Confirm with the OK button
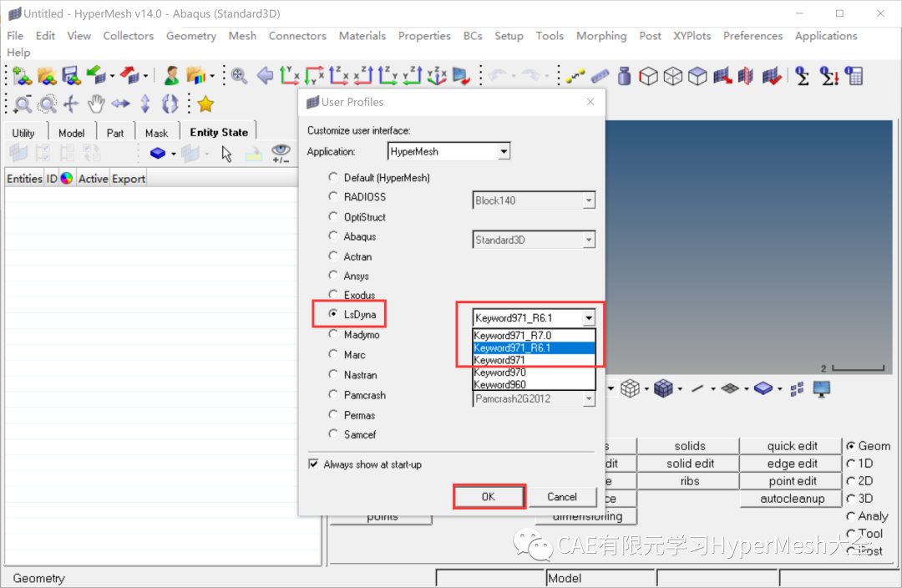The image size is (902, 588). (x=489, y=496)
